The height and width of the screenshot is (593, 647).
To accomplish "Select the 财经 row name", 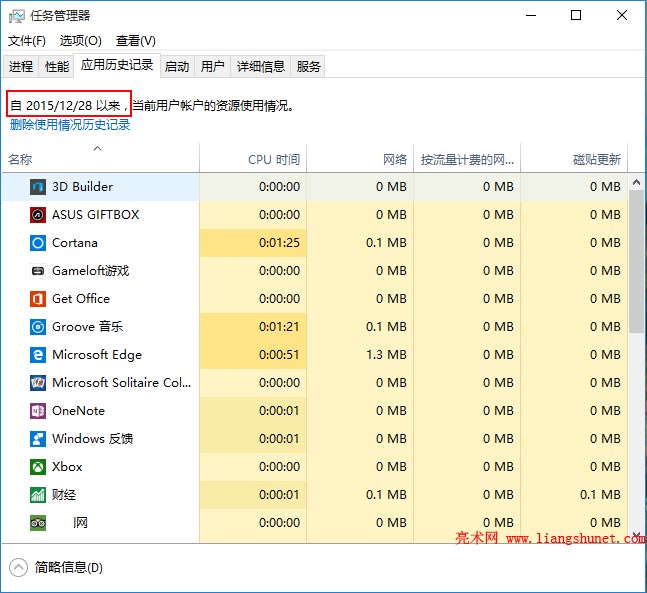I will pos(64,495).
